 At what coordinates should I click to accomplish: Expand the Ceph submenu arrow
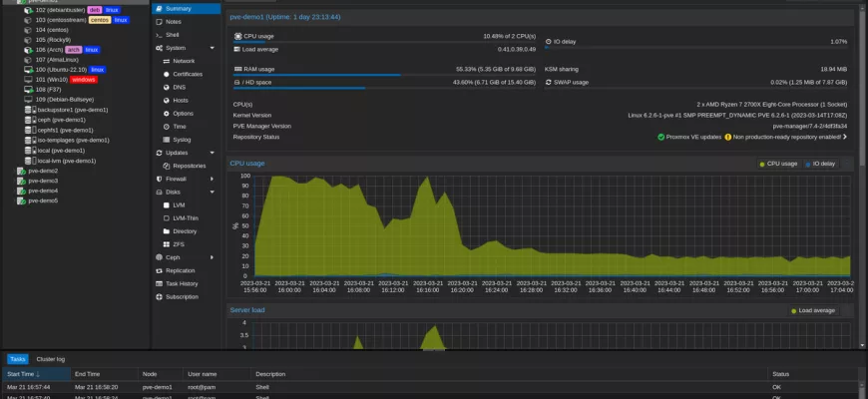(212, 257)
